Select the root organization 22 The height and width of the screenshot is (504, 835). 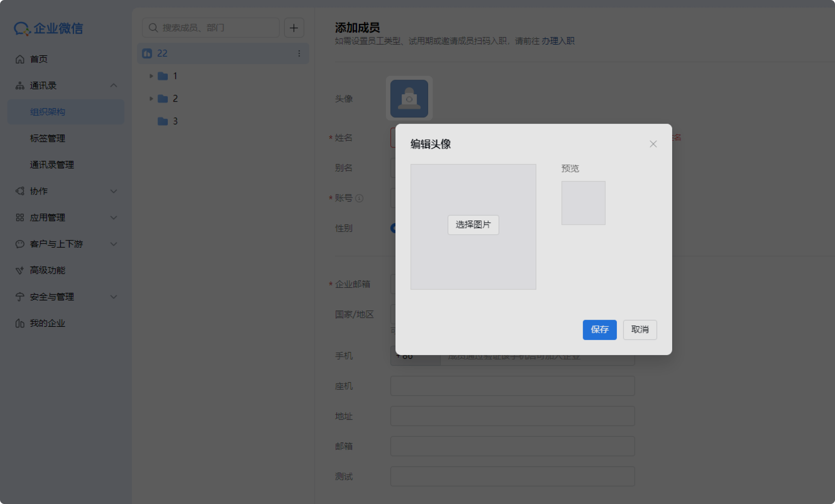tap(223, 54)
